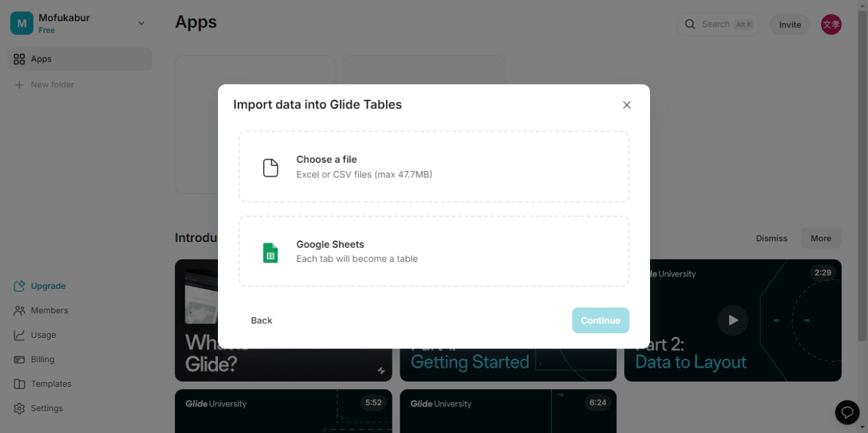This screenshot has height=433, width=868.
Task: Open the chat support bubble icon
Action: tap(848, 413)
